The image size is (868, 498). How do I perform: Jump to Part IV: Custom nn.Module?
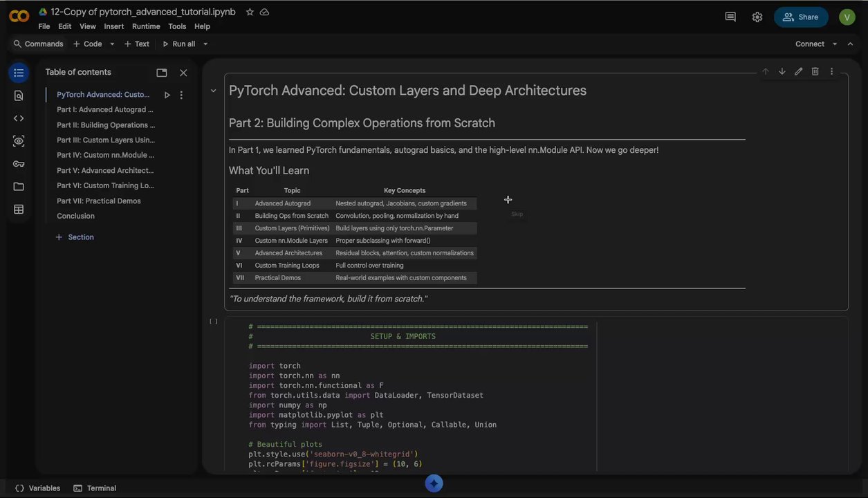[106, 156]
